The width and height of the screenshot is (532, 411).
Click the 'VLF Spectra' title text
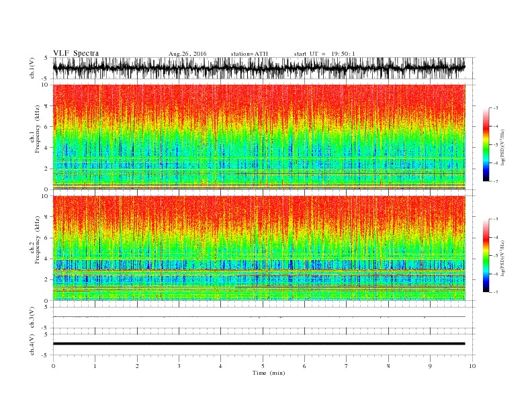(x=76, y=53)
